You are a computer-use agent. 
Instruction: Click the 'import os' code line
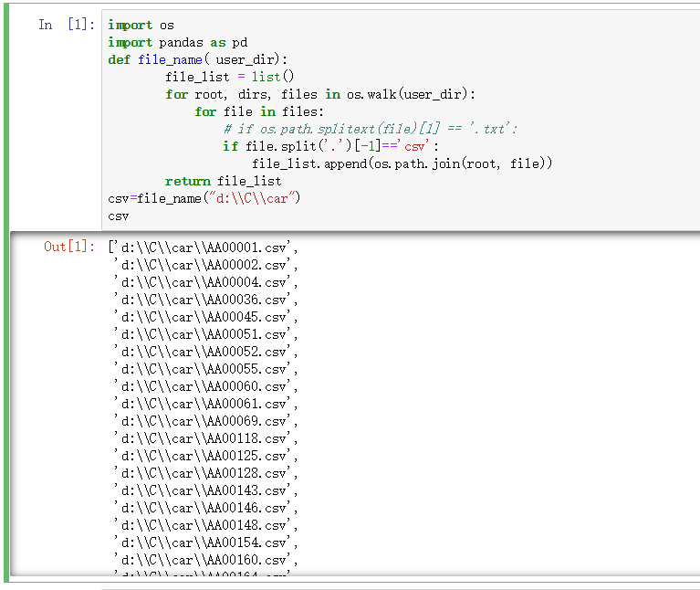point(141,25)
